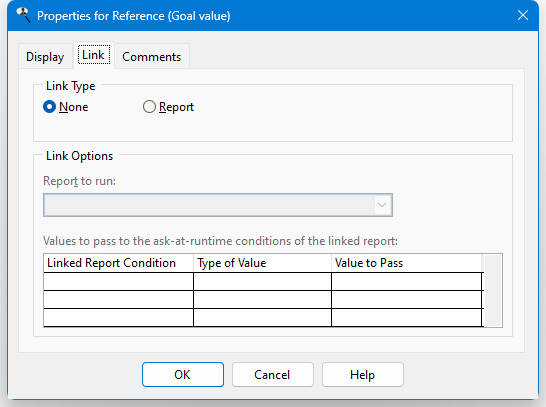Select first row Value to Pass cell
This screenshot has width=546, height=407.
406,281
